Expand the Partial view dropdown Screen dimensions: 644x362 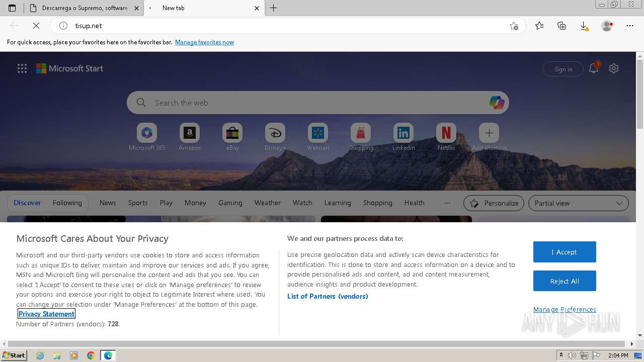tap(579, 203)
